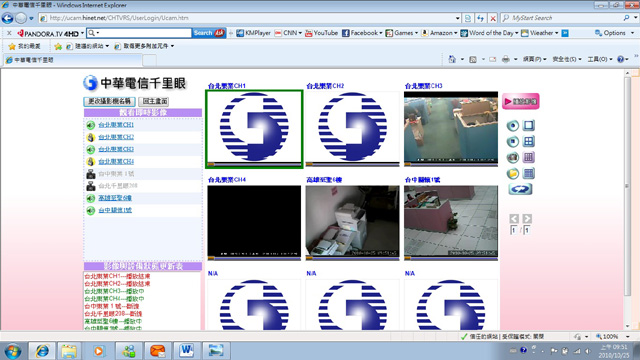This screenshot has width=640, height=360.
Task: Expand the Weather toolbar dropdown
Action: point(556,33)
